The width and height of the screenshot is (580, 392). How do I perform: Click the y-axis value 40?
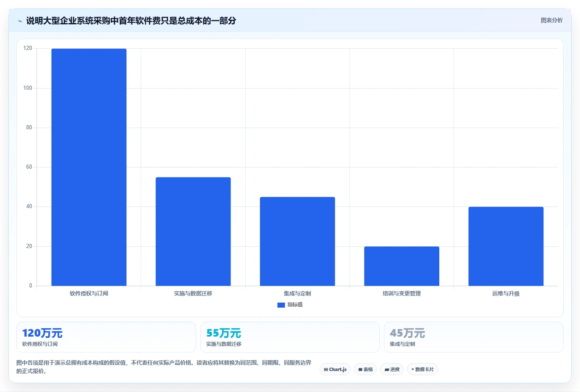click(29, 206)
